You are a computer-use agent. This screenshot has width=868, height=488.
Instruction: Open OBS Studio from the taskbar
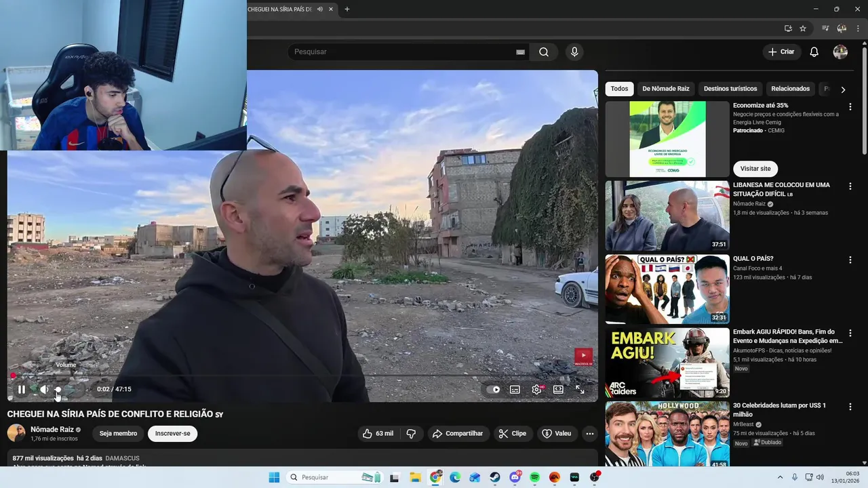pyautogui.click(x=595, y=477)
